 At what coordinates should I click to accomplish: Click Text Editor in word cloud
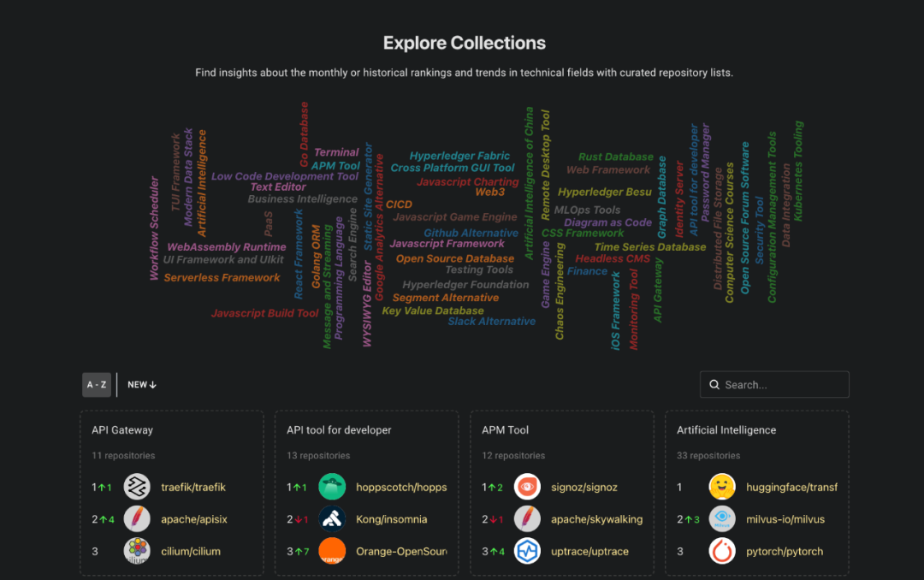pos(277,186)
